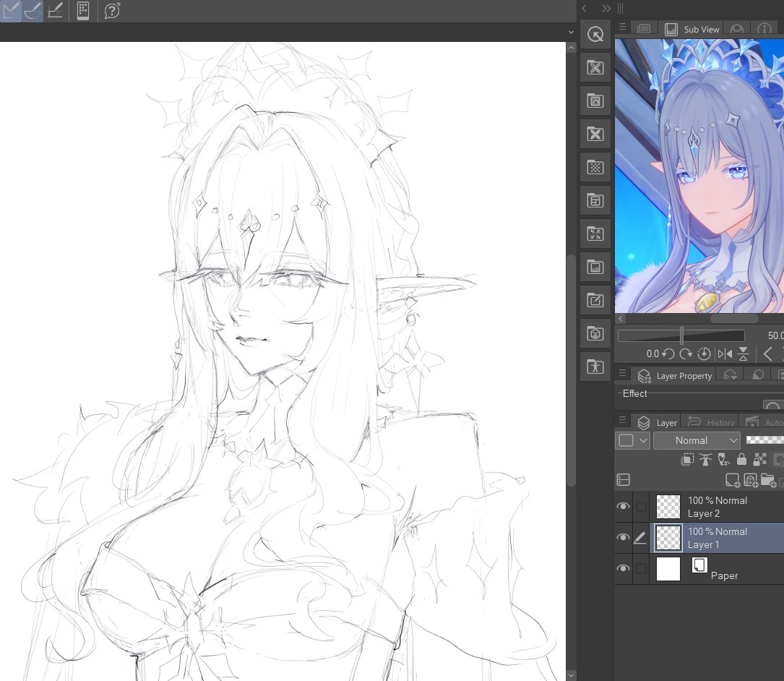Screen dimensions: 784x681
Task: Open the brush material folder with pen icon
Action: coord(595,300)
